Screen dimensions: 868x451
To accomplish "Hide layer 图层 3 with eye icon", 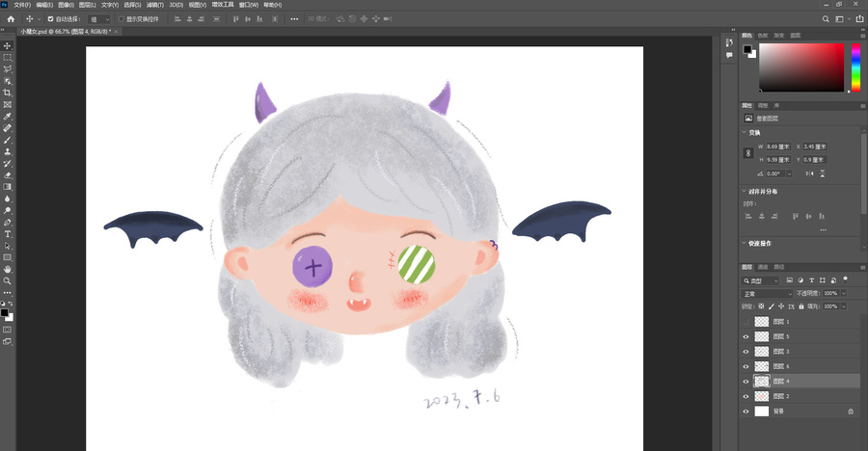I will [x=746, y=352].
